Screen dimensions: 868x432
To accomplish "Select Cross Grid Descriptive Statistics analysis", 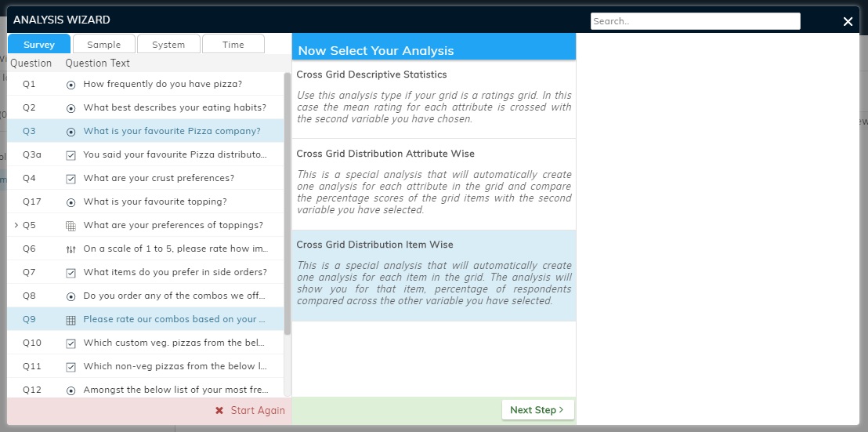I will (x=434, y=99).
